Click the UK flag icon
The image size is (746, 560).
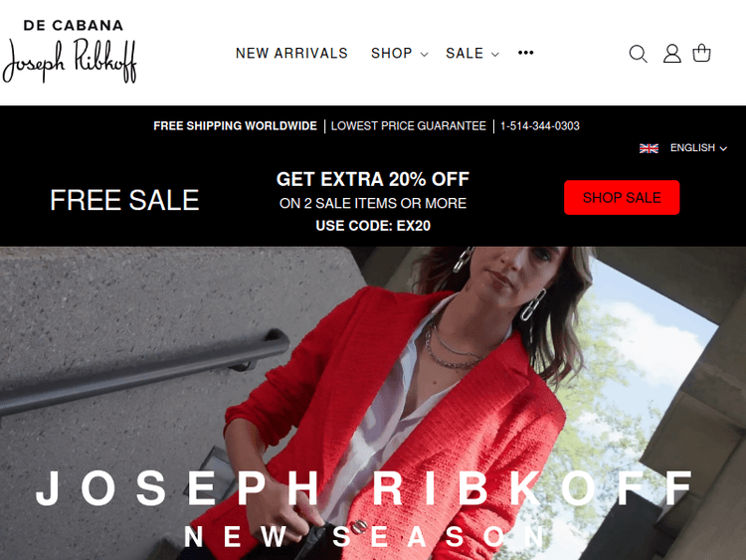click(649, 148)
